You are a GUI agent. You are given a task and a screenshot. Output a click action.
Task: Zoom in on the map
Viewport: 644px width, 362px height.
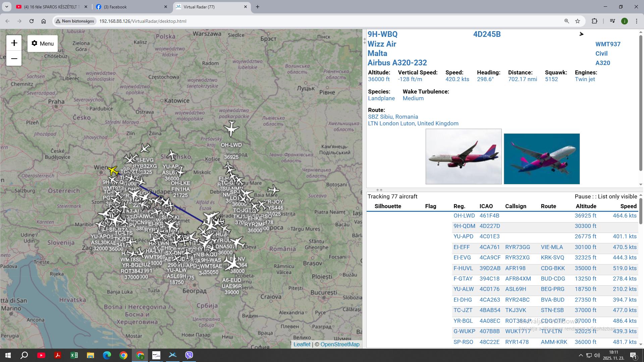pyautogui.click(x=14, y=43)
